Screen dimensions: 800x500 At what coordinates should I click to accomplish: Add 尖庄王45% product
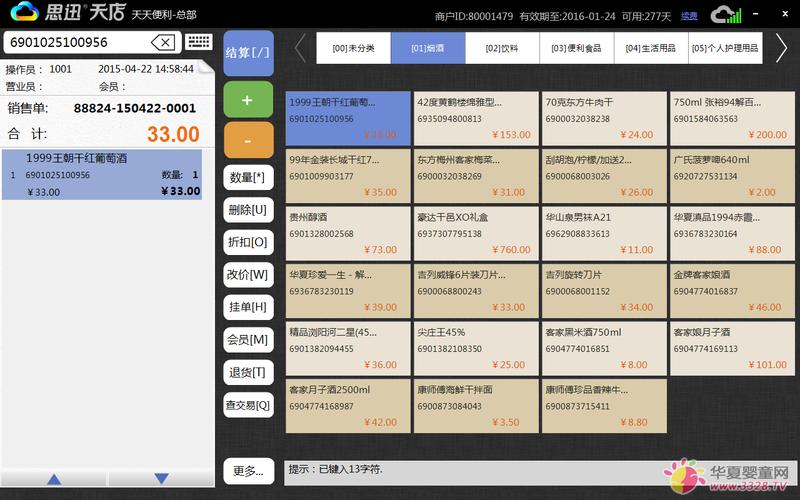476,348
